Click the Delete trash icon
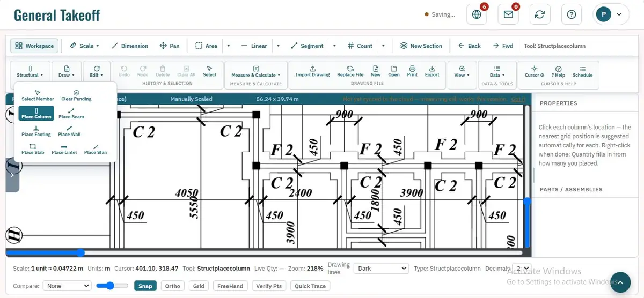The image size is (644, 298). pyautogui.click(x=163, y=71)
